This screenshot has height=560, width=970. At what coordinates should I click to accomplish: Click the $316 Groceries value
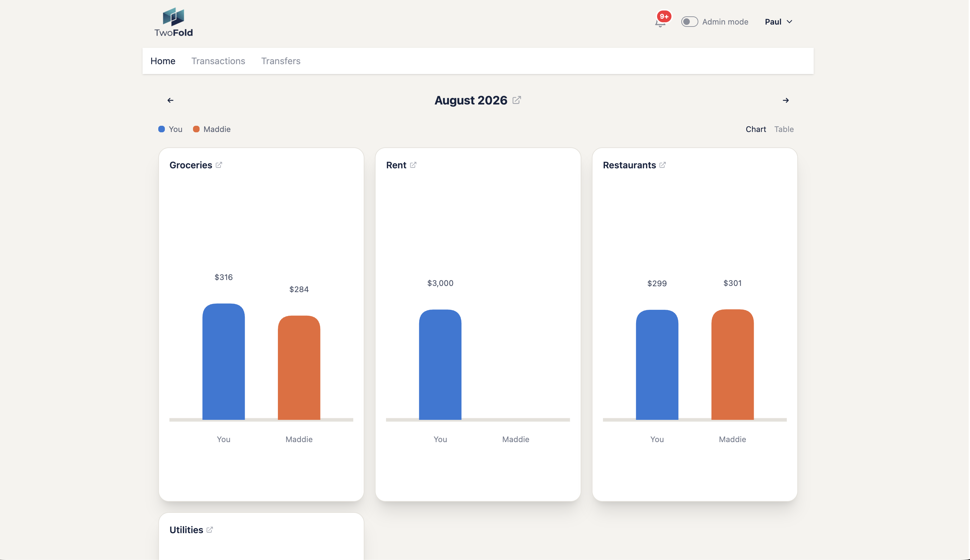[223, 277]
